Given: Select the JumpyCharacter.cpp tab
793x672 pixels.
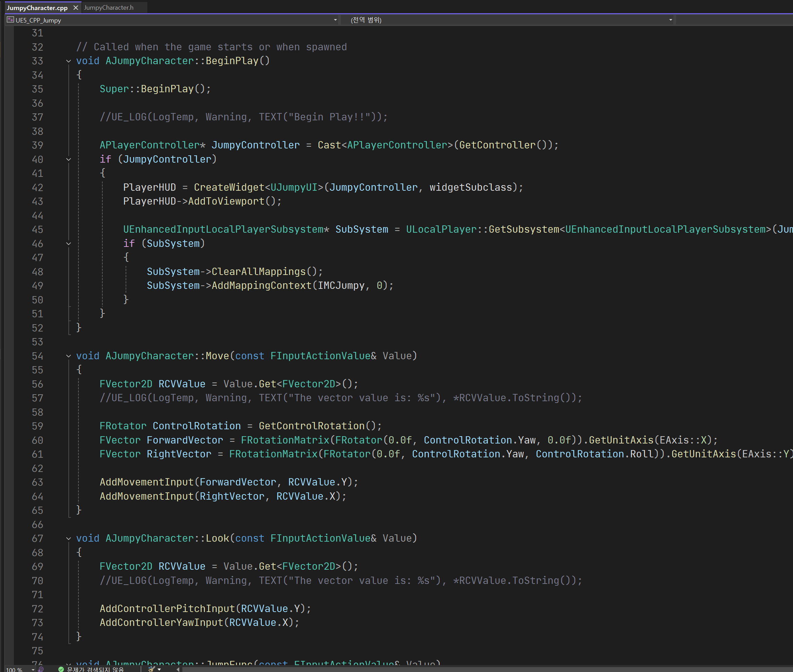Looking at the screenshot, I should (37, 8).
